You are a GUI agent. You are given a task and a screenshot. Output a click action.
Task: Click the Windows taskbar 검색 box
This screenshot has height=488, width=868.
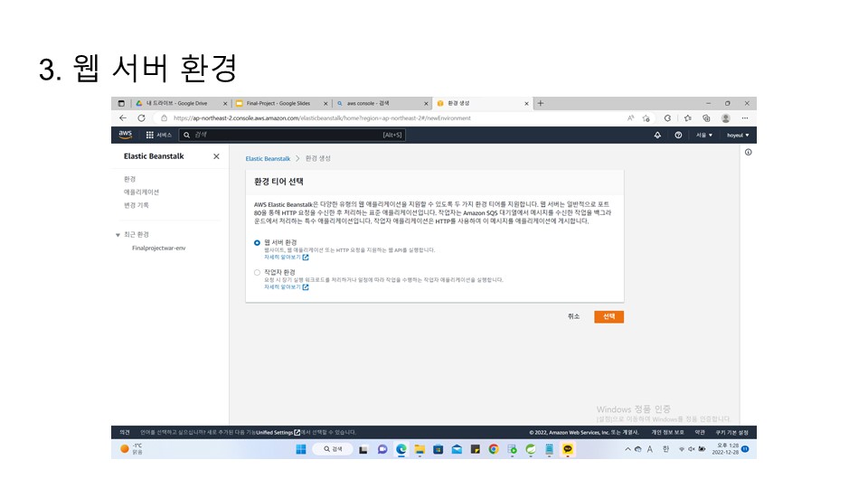click(x=333, y=449)
